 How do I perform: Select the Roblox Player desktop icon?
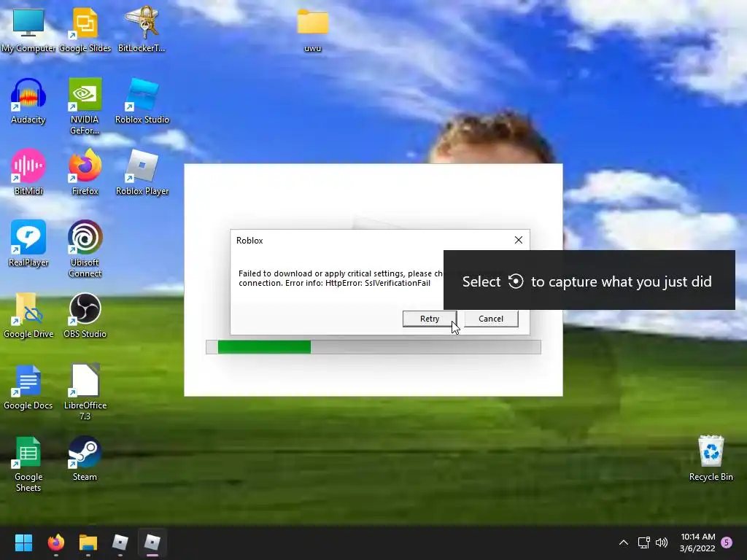coord(142,172)
